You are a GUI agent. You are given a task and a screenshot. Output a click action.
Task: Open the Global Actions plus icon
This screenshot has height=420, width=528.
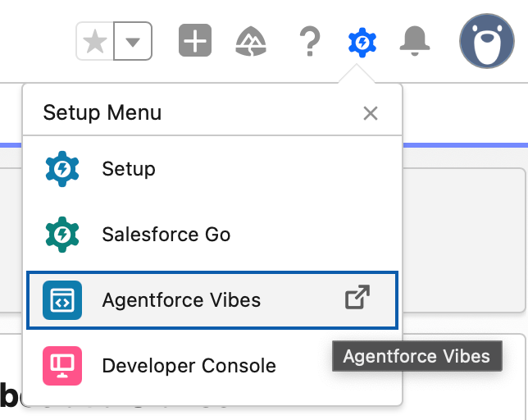click(195, 40)
